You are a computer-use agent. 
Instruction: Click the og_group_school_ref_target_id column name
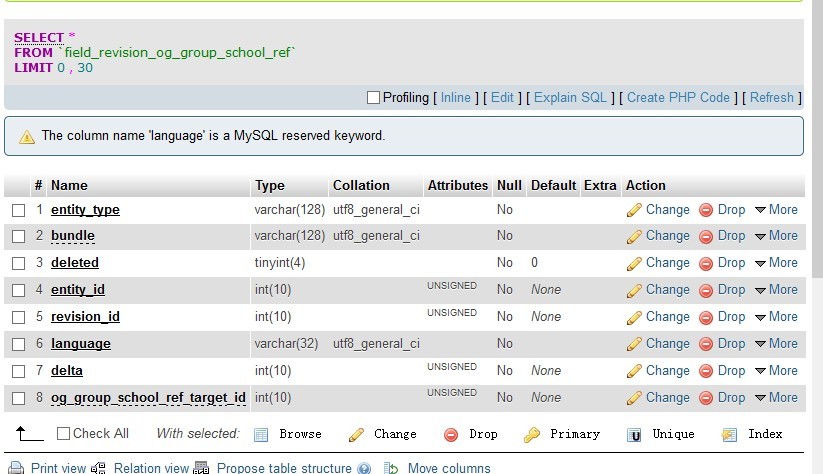click(x=148, y=397)
